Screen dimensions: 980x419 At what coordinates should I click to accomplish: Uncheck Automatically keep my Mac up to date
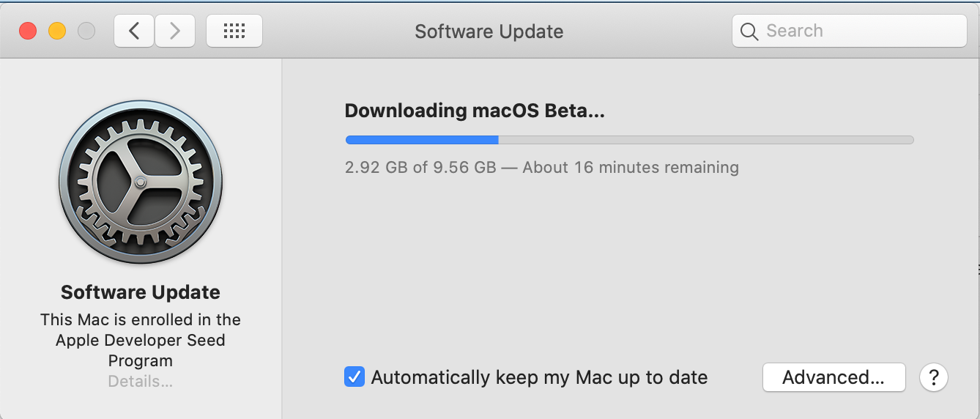(x=354, y=378)
